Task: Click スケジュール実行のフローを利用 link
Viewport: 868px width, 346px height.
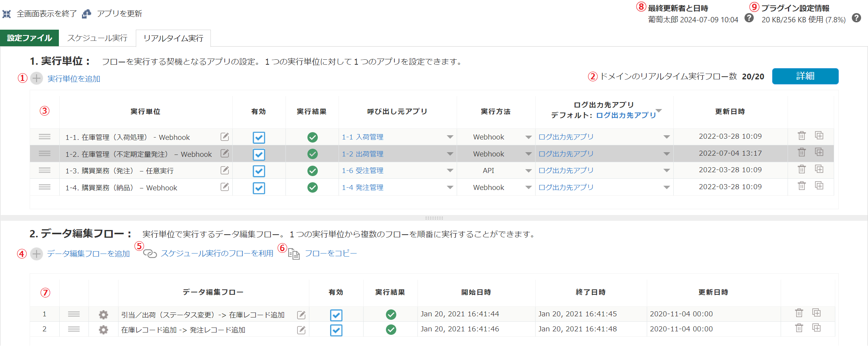Action: click(217, 253)
